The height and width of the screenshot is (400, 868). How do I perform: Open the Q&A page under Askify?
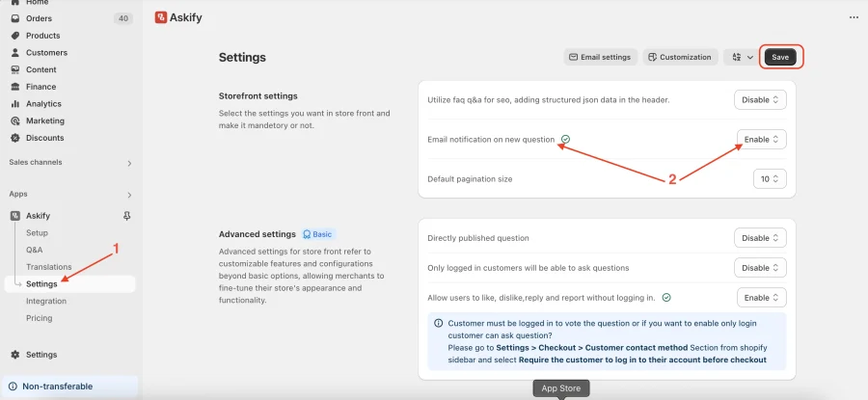coord(35,250)
